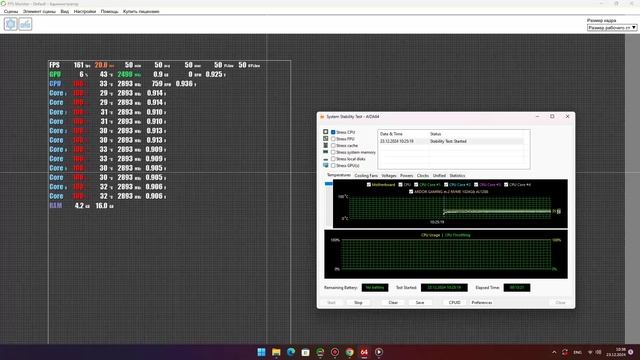Open the red circle record app on taskbar
This screenshot has width=640, height=360.
[x=335, y=352]
